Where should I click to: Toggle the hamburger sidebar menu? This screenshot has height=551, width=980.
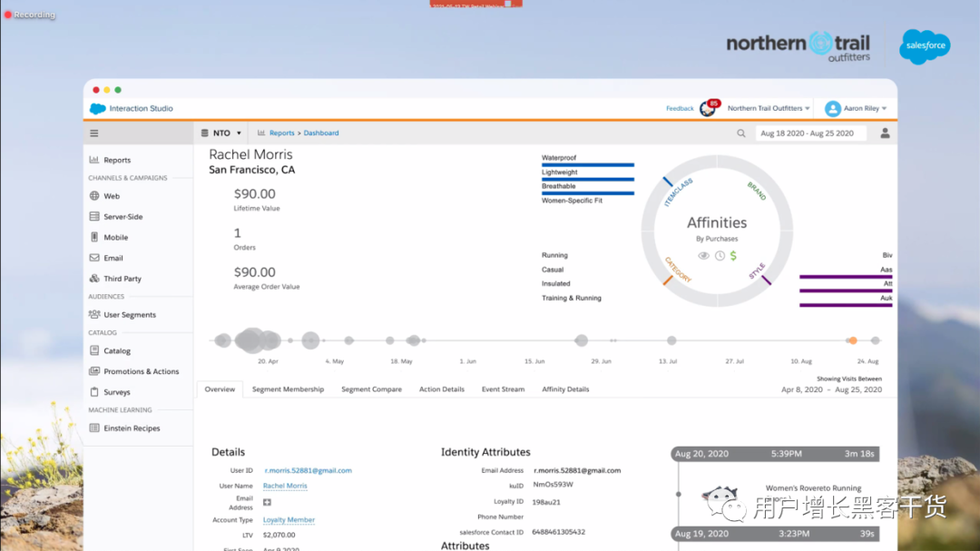pyautogui.click(x=93, y=133)
